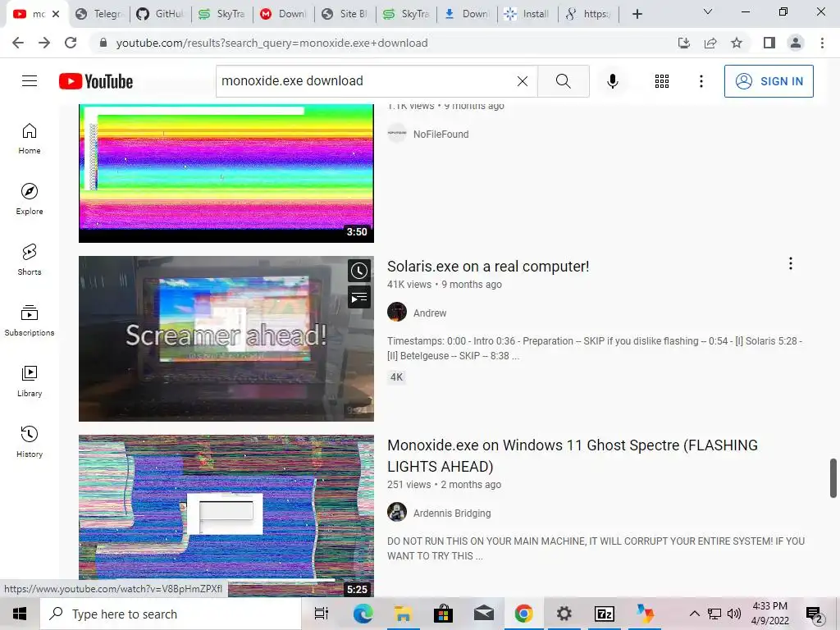The width and height of the screenshot is (840, 630).
Task: Open the Solaris.exe video title
Action: (488, 267)
